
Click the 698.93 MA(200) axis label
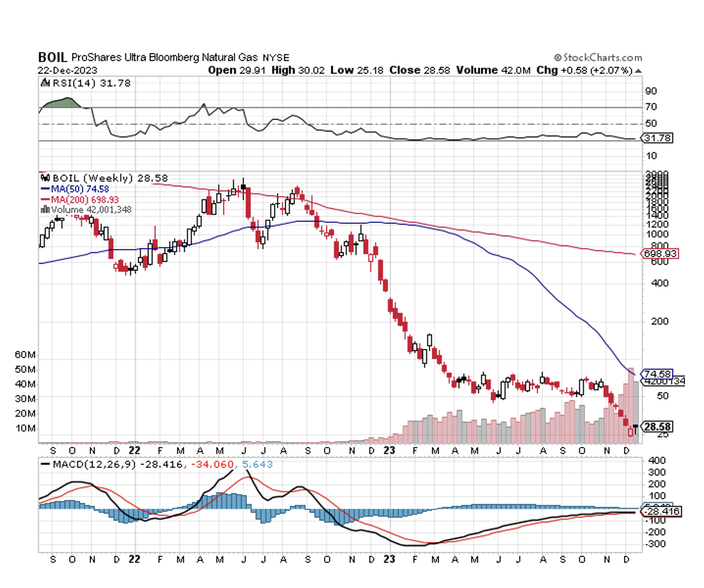(660, 253)
